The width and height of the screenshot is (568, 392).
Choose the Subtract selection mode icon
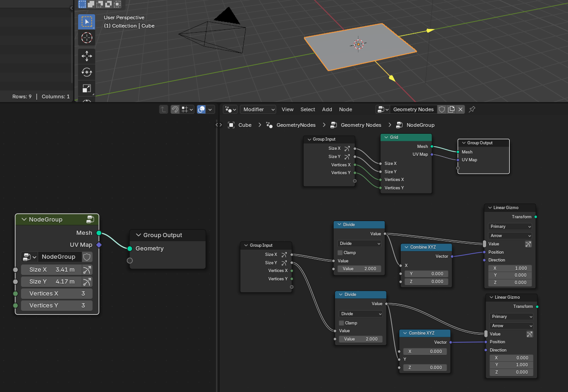pyautogui.click(x=100, y=4)
